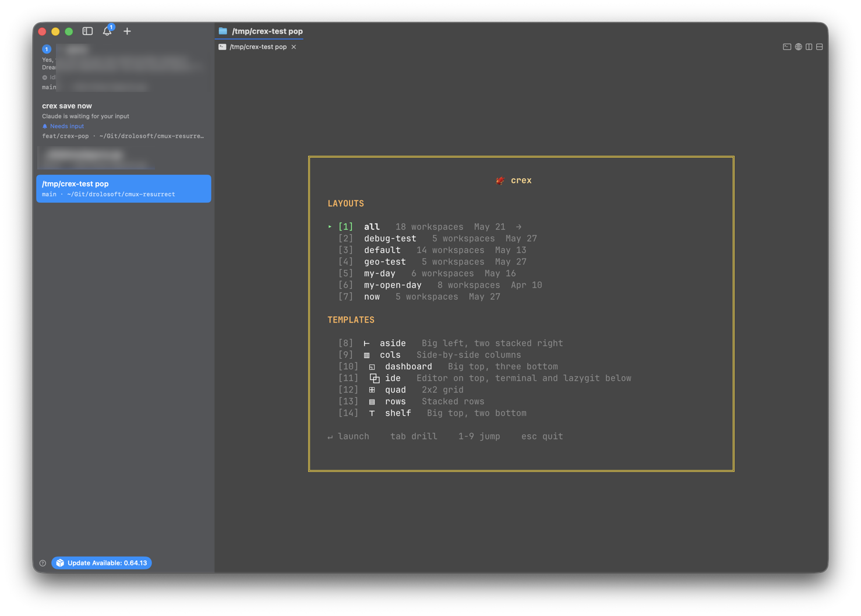The width and height of the screenshot is (861, 616).
Task: Select layout default
Action: click(432, 250)
